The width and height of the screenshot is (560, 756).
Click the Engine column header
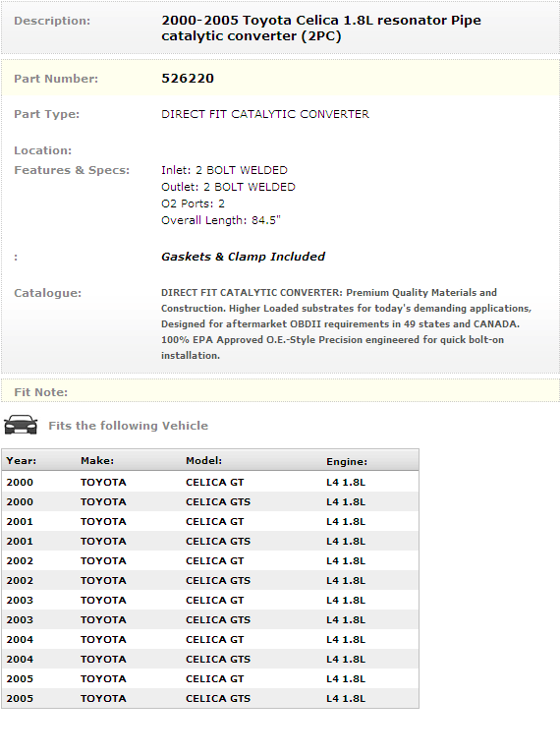[x=347, y=461]
